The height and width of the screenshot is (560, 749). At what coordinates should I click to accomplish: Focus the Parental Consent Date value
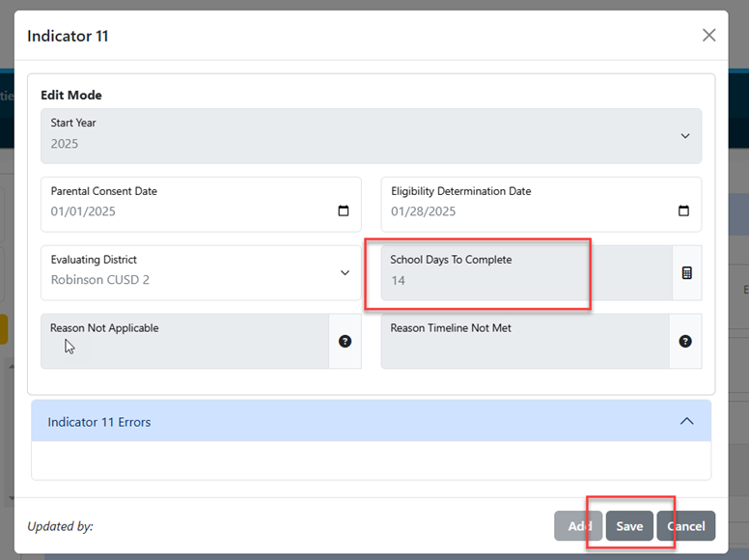(x=83, y=211)
